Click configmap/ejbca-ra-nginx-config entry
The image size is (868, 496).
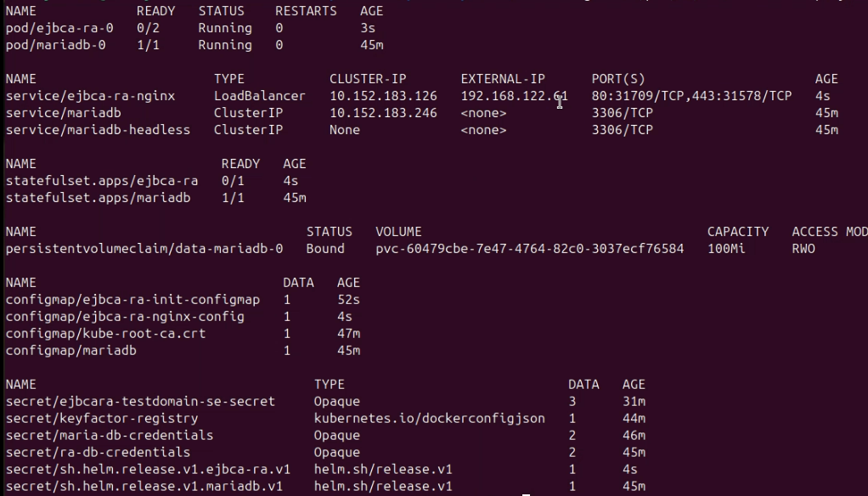125,317
